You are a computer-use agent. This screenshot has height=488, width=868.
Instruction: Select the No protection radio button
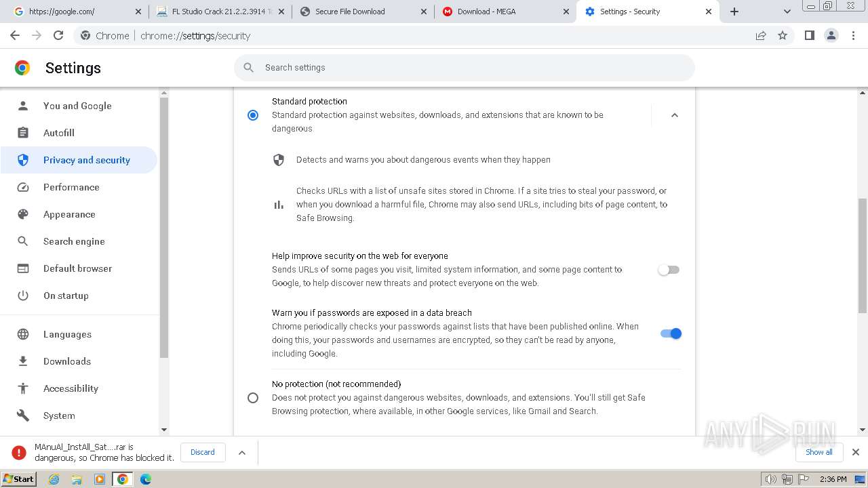[253, 398]
